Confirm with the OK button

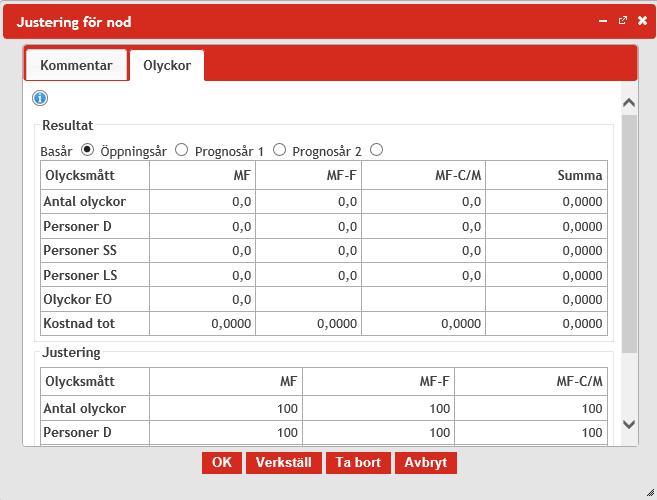click(222, 463)
